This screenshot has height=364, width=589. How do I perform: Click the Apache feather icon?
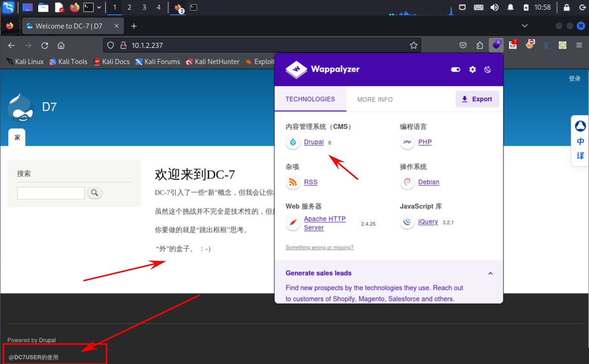point(293,223)
